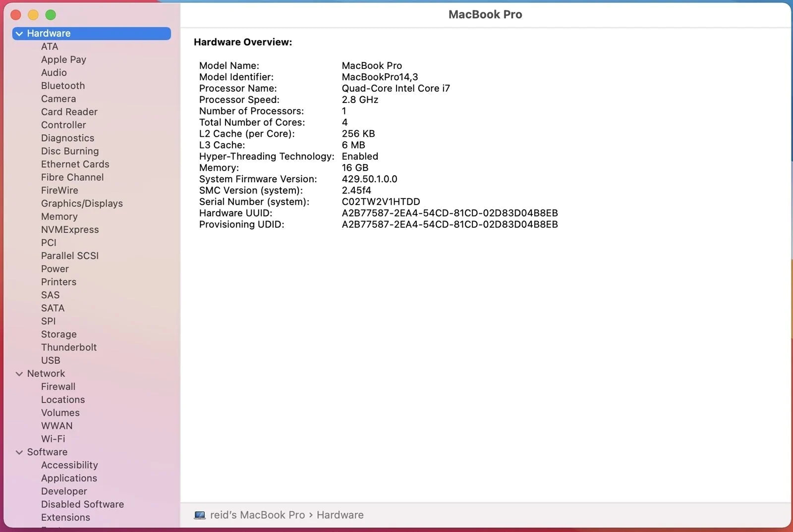Collapse the Software section chevron
Screen dimensions: 793x532
[19, 452]
